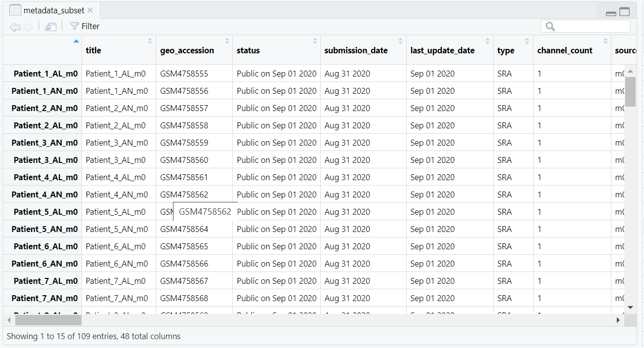Click the forward navigation arrow icon

click(28, 27)
